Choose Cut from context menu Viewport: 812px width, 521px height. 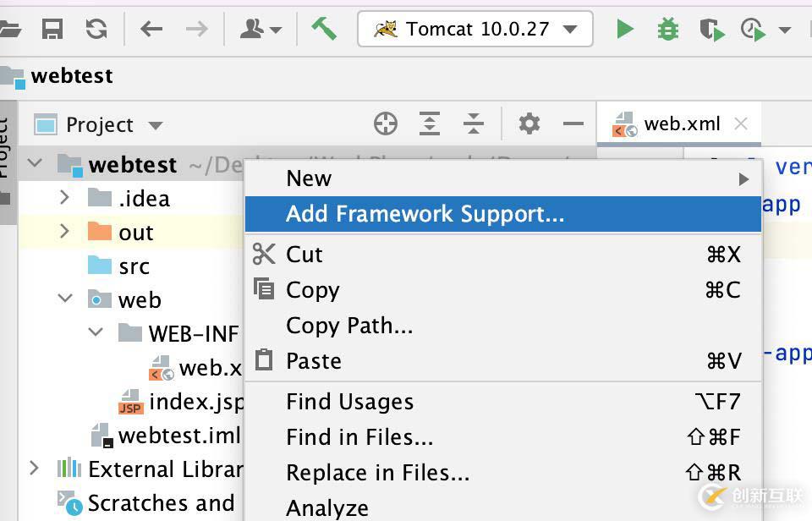(x=502, y=255)
